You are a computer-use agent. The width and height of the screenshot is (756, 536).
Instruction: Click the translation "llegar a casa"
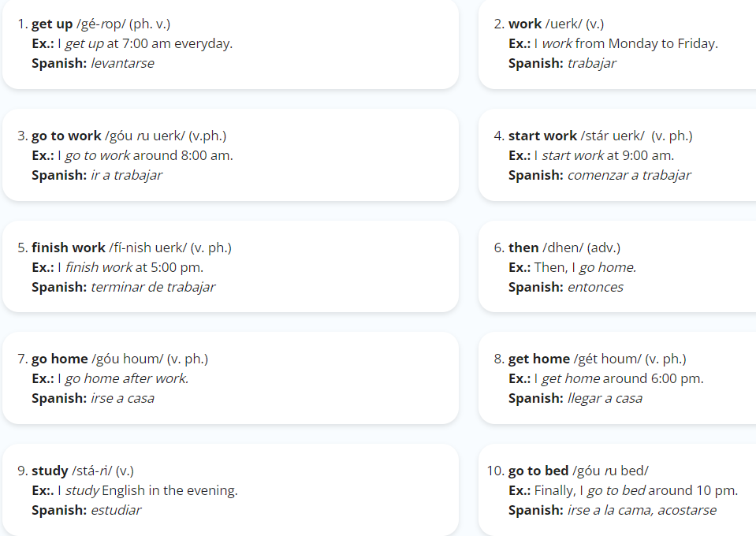(605, 399)
